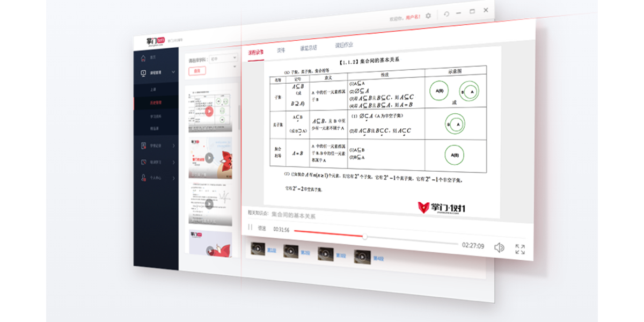Click the refresh icon in title bar
644x322 pixels.
point(447,14)
